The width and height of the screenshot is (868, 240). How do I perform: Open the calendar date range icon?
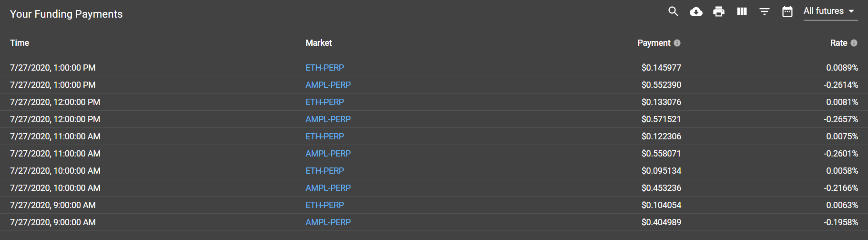(x=787, y=11)
